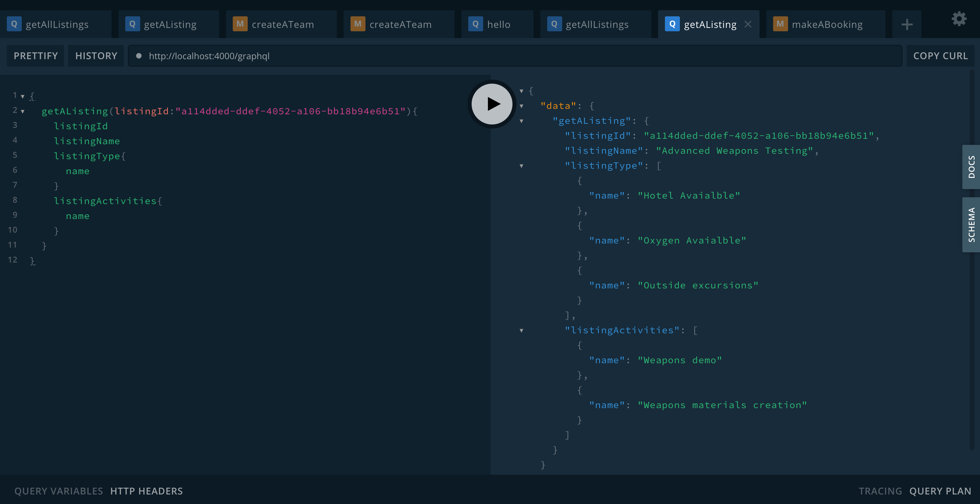Collapse the "listingType" array in response

(x=522, y=166)
